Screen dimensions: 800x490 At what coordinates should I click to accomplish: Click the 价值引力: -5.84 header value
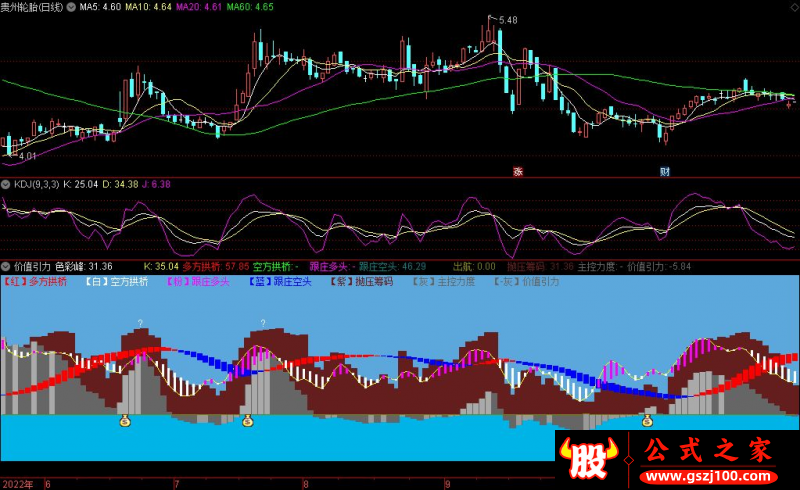click(x=659, y=266)
